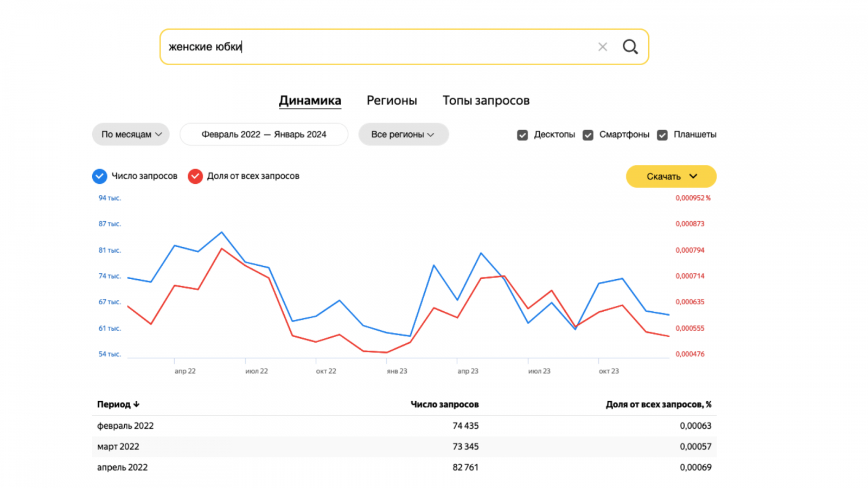The width and height of the screenshot is (868, 488).
Task: Open the Скачать download menu
Action: point(671,177)
